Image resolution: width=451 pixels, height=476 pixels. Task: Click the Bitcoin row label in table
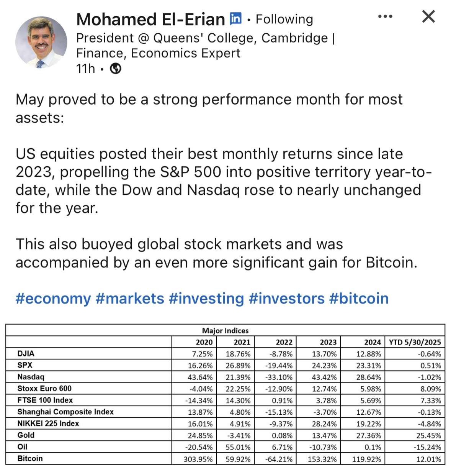click(x=30, y=458)
